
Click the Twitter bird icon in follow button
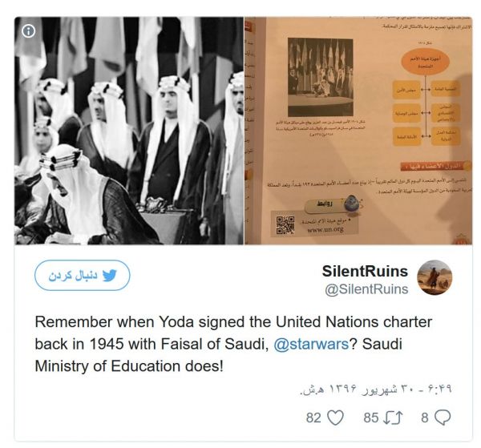pos(110,276)
